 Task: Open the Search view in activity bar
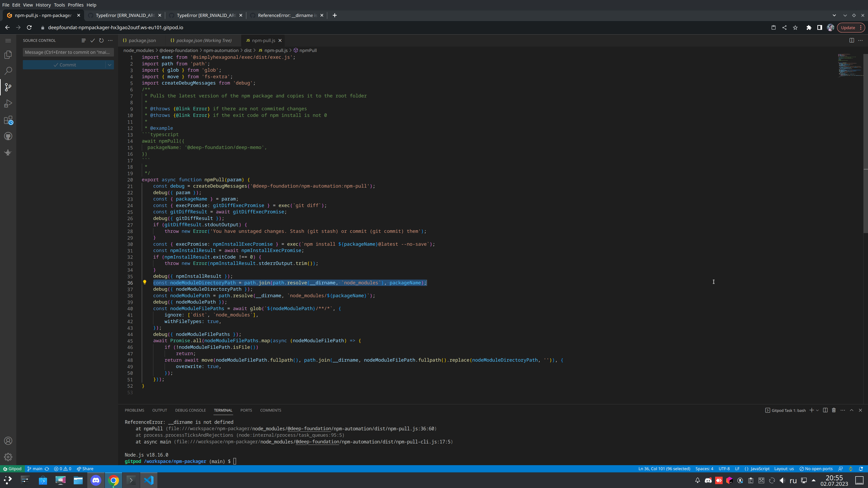click(x=8, y=71)
